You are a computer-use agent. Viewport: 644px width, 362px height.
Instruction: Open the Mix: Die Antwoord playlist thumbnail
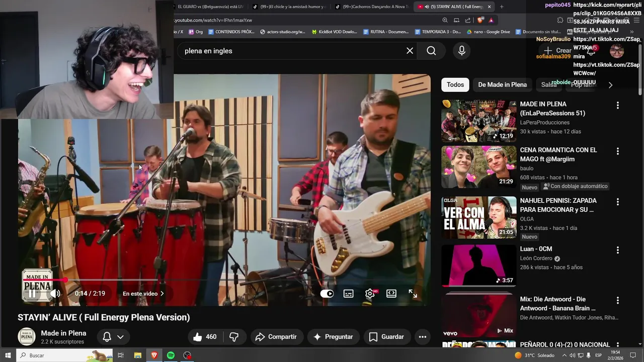point(479,315)
